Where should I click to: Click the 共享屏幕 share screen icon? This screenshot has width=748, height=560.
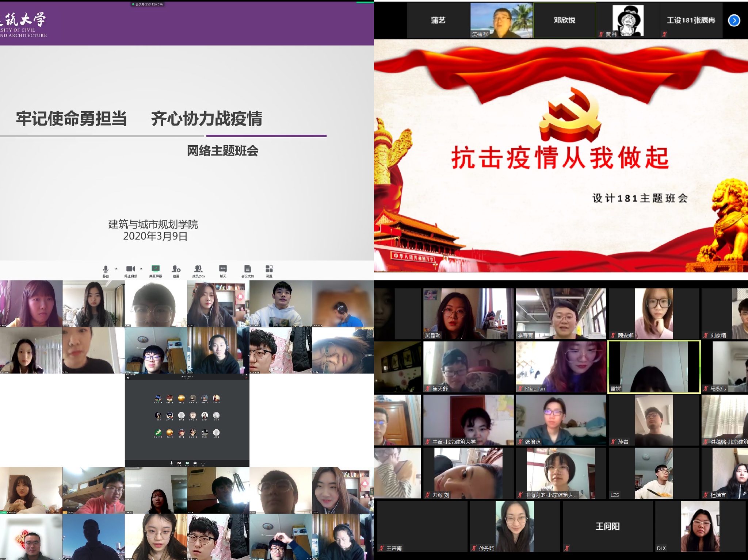point(156,269)
